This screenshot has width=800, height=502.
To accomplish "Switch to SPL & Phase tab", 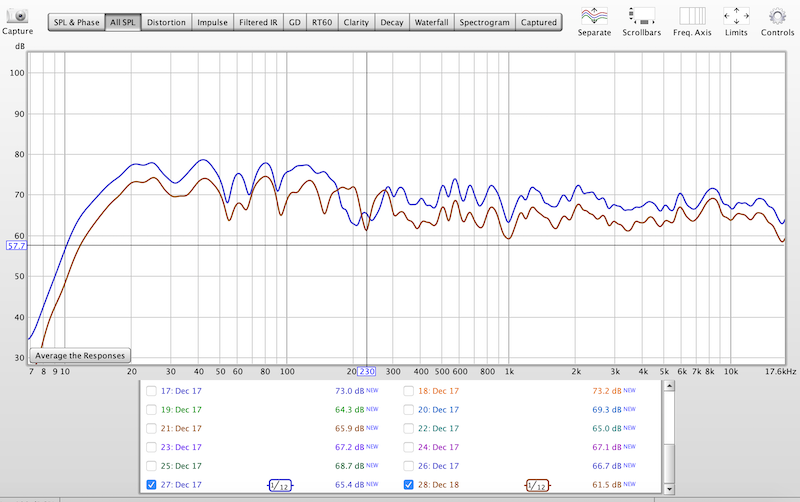I will (77, 22).
